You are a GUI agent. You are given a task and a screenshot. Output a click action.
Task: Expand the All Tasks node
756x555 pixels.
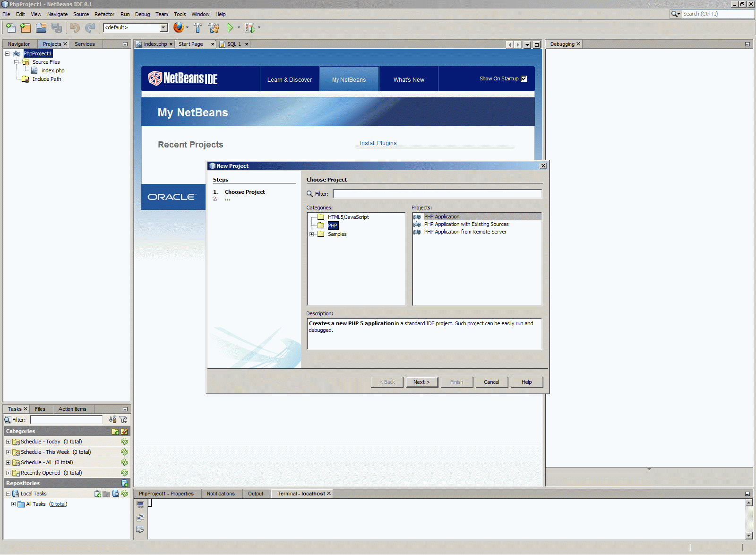tap(13, 504)
